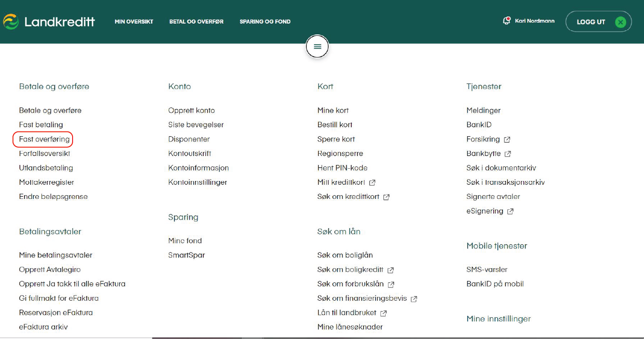Open Kari Nordmann user profile

click(535, 21)
